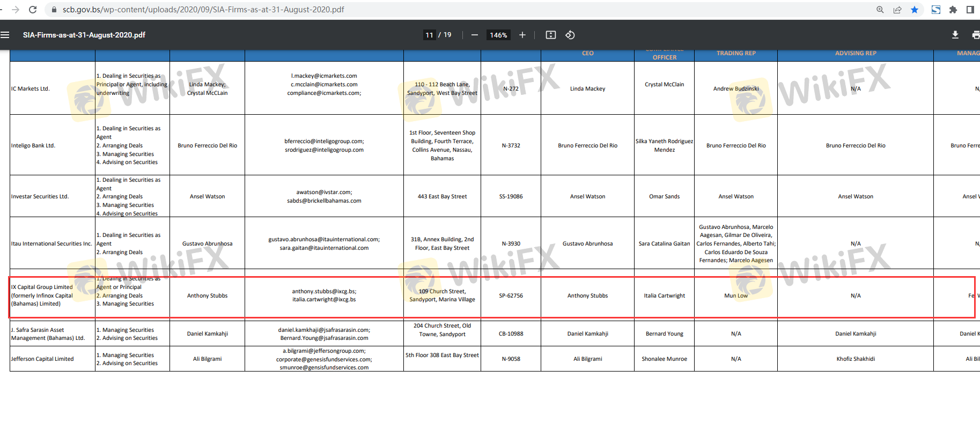Reload the current page
The width and height of the screenshot is (980, 423).
33,10
